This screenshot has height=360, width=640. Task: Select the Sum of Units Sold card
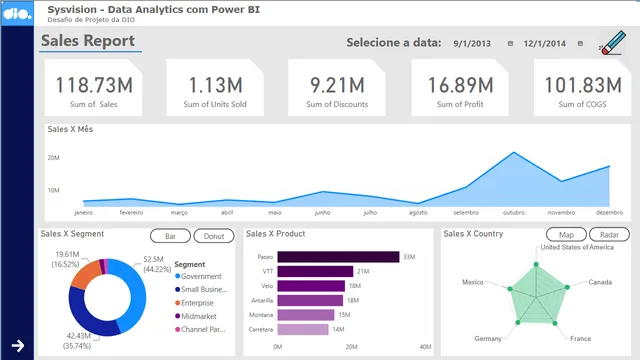coord(215,87)
